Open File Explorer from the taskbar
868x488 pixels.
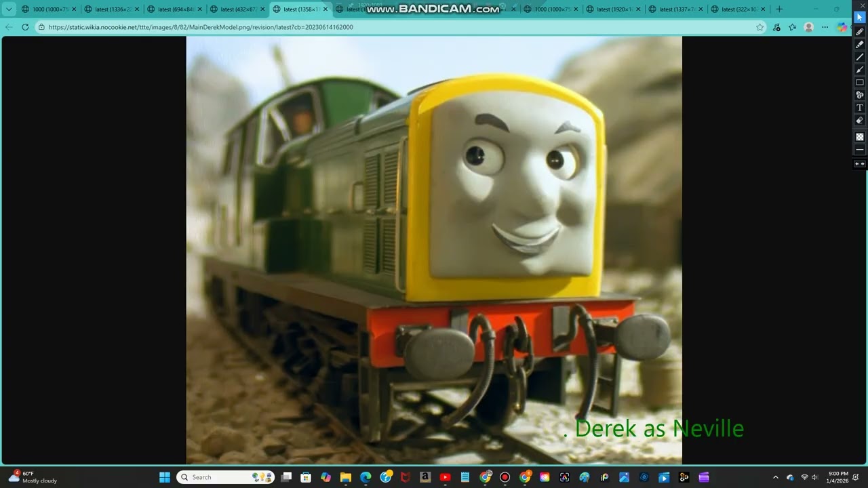(345, 477)
